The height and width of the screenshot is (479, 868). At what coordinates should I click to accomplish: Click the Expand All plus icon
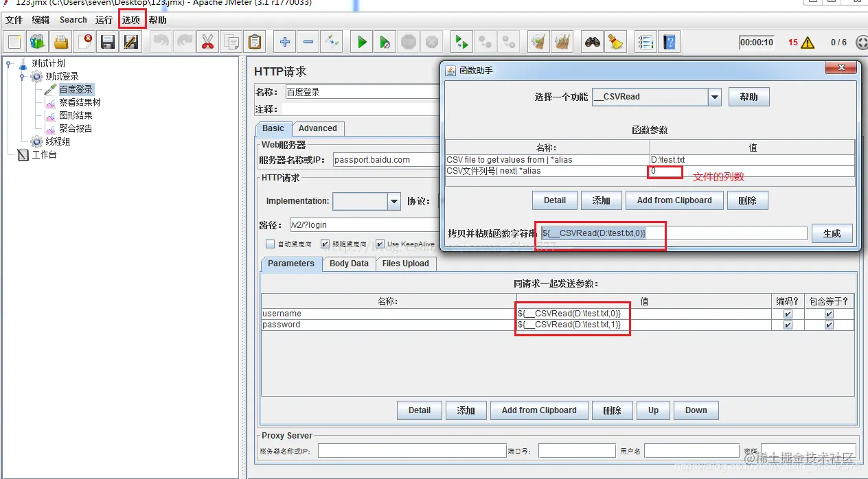[285, 42]
